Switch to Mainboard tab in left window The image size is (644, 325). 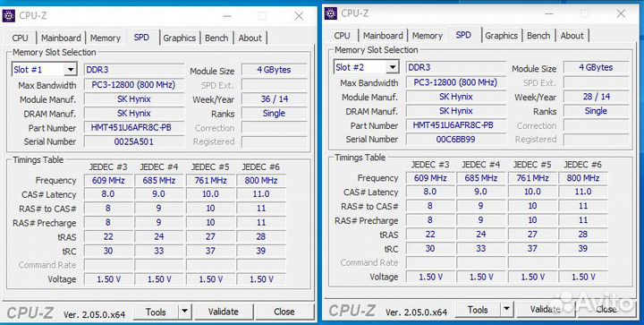tap(61, 38)
